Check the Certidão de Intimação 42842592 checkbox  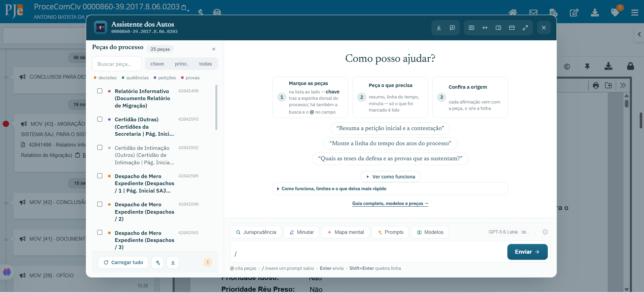coord(100,148)
